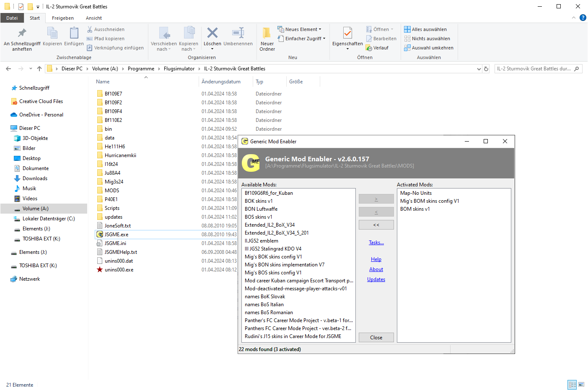Create a new folder with Neuer Ordner

tap(267, 34)
